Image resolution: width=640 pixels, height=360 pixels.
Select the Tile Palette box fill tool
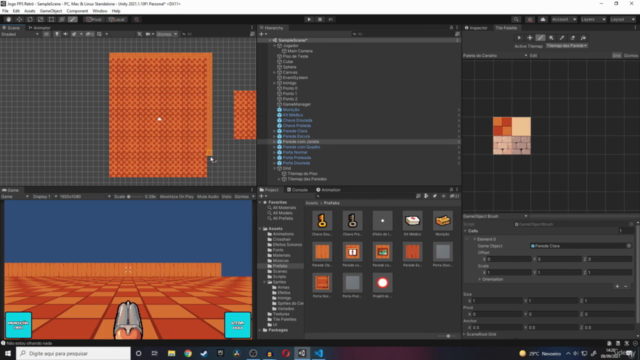pyautogui.click(x=551, y=38)
